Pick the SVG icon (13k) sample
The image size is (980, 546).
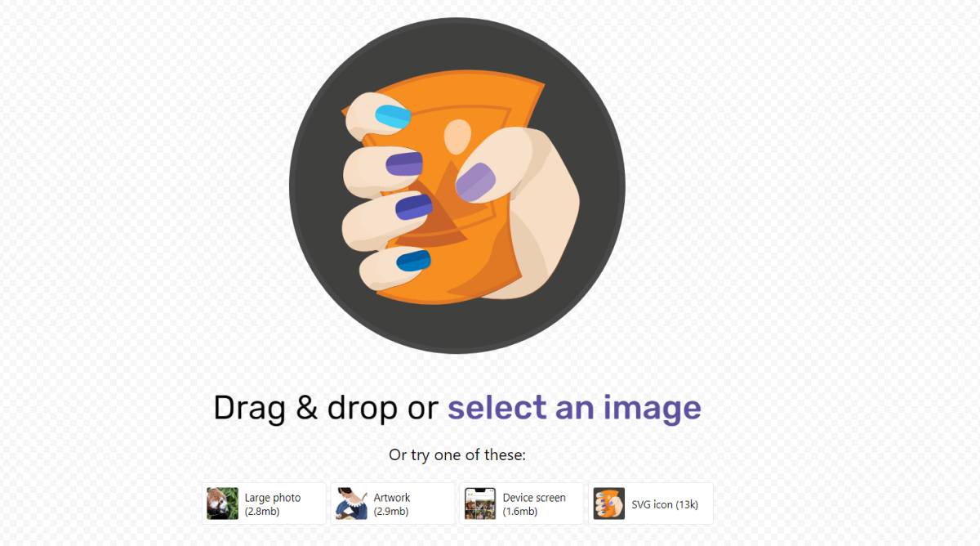pos(651,503)
